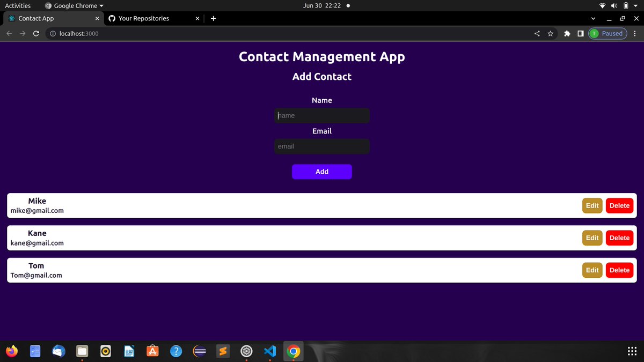Show all applications grid
The width and height of the screenshot is (644, 362).
(x=632, y=351)
